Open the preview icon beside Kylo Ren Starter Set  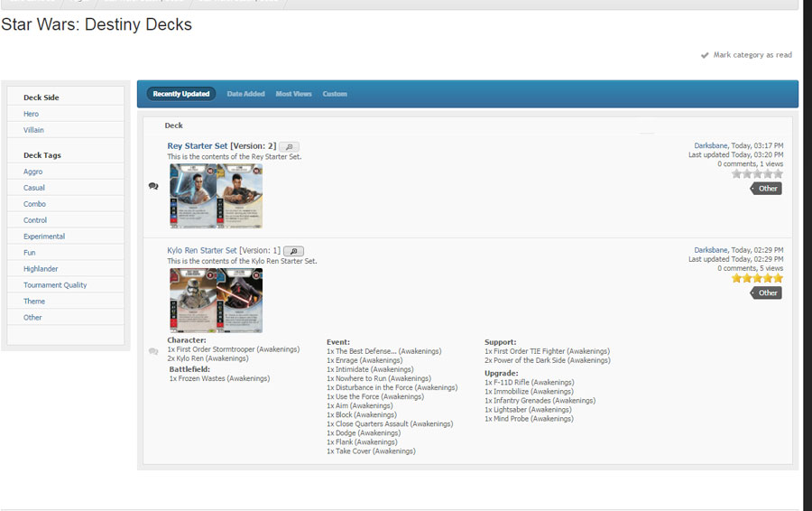tap(293, 251)
